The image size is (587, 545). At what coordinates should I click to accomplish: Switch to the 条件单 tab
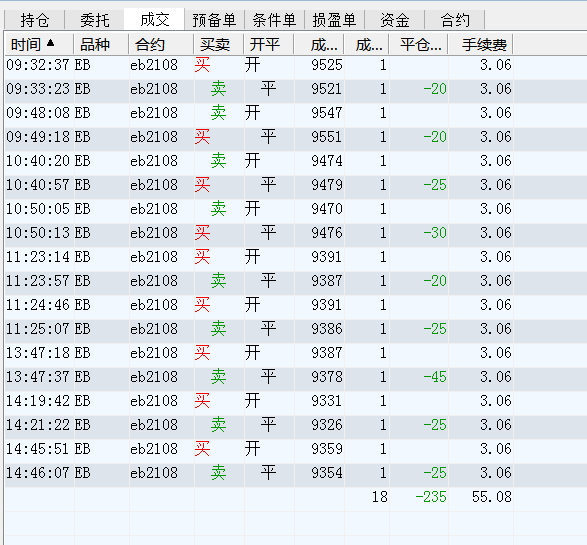click(x=274, y=20)
